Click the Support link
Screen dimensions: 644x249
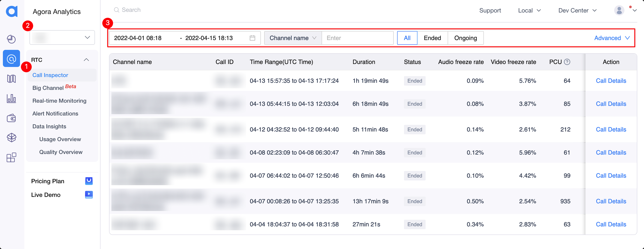[490, 11]
